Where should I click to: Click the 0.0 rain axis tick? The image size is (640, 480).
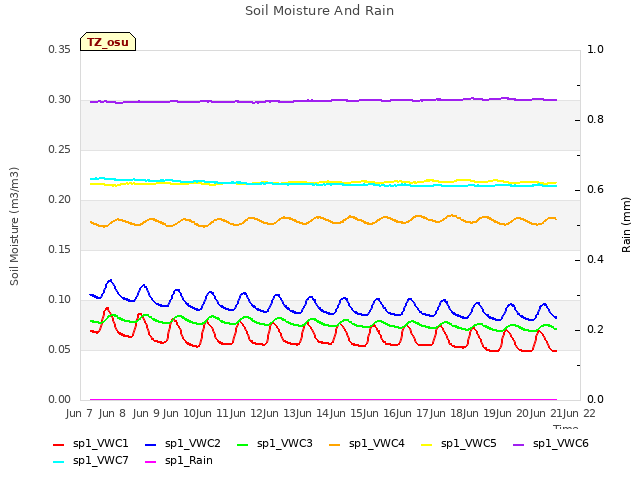(595, 400)
